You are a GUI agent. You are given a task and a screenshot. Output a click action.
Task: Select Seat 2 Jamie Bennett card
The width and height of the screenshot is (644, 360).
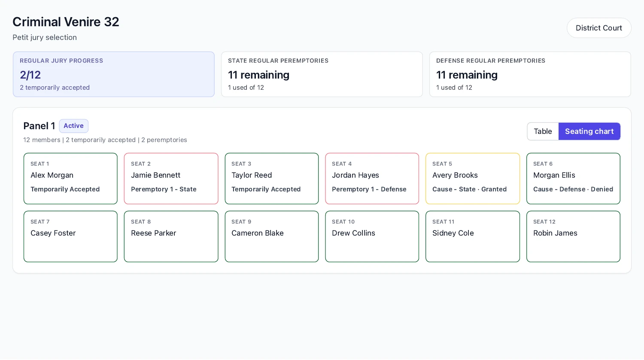click(171, 178)
